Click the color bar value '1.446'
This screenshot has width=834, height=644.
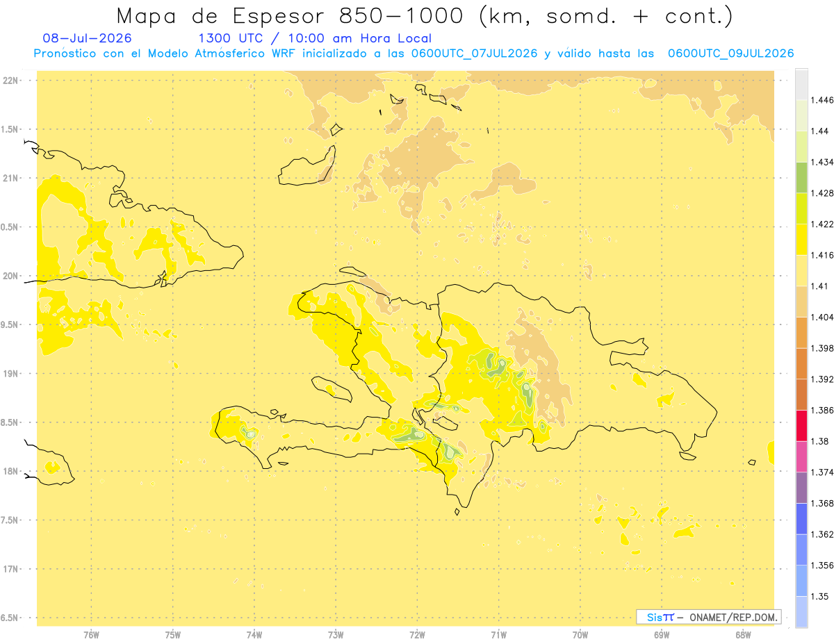pyautogui.click(x=822, y=100)
